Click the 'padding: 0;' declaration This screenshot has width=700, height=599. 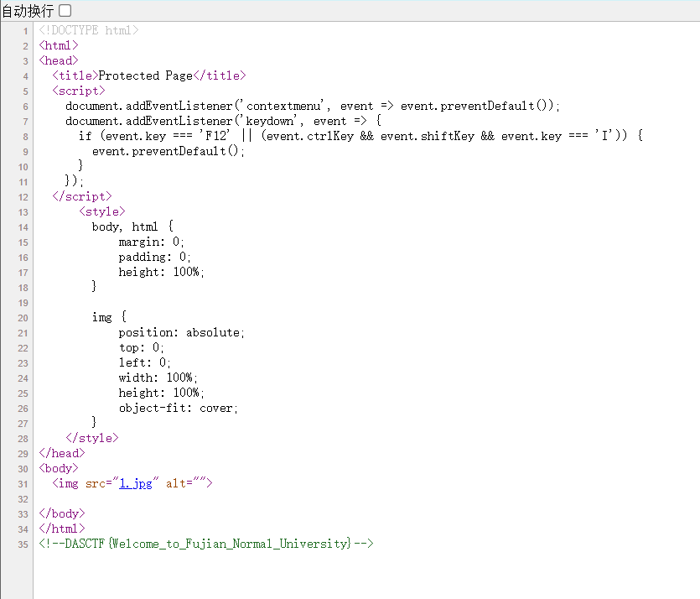(154, 257)
